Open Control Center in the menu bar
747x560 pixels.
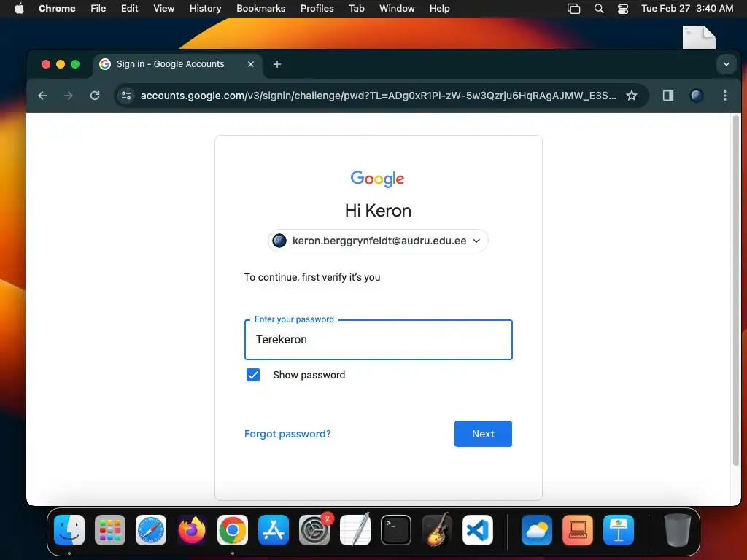[623, 9]
